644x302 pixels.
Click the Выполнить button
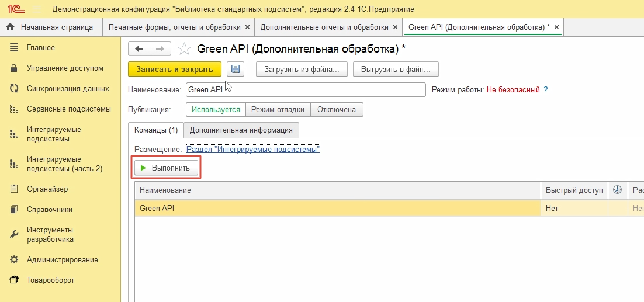166,168
